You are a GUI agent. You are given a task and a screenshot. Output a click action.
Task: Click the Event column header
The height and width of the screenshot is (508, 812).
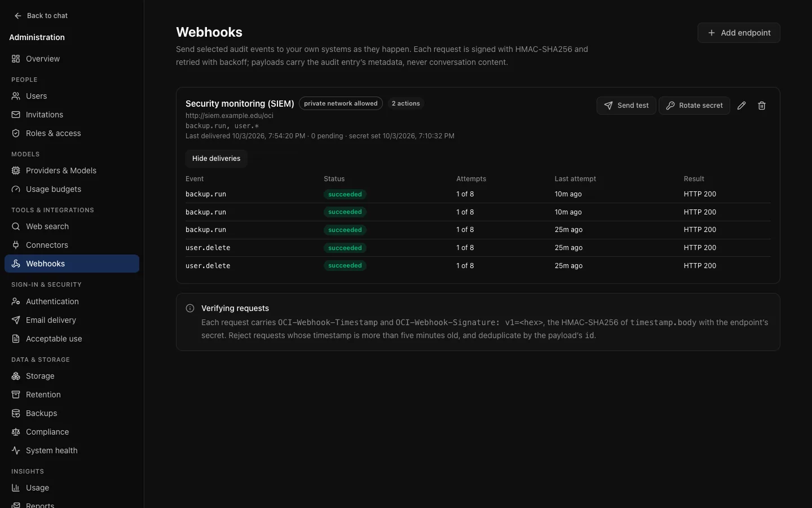coord(195,179)
